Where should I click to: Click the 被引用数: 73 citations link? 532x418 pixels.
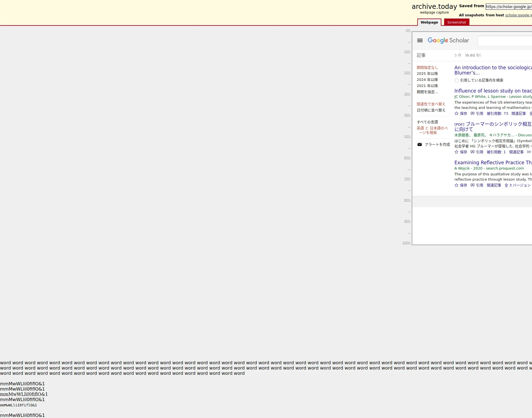[497, 114]
